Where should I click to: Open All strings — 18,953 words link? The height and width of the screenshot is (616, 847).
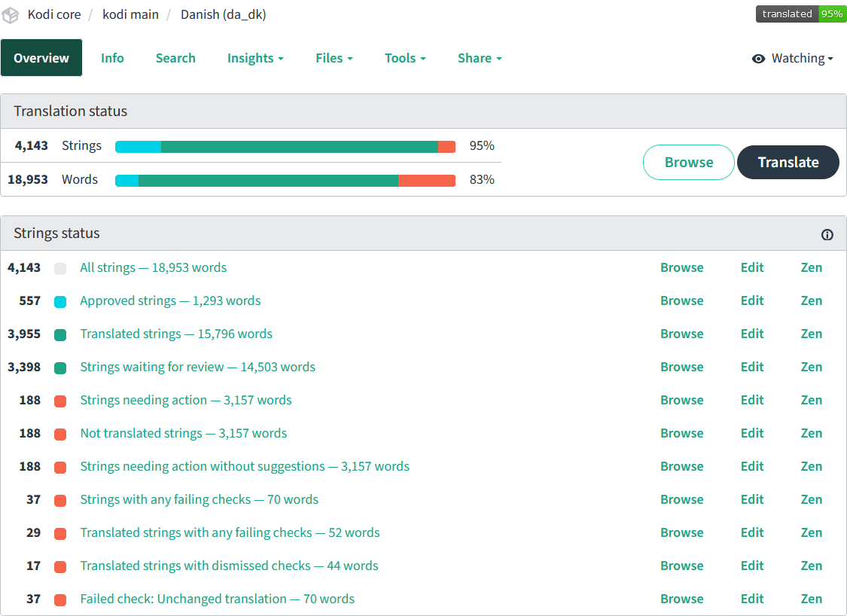(154, 267)
